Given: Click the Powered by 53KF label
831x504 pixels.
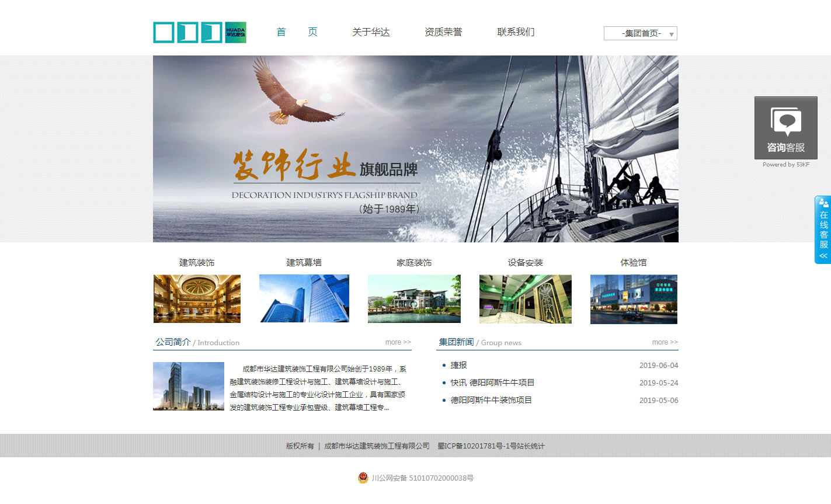Looking at the screenshot, I should tap(785, 165).
